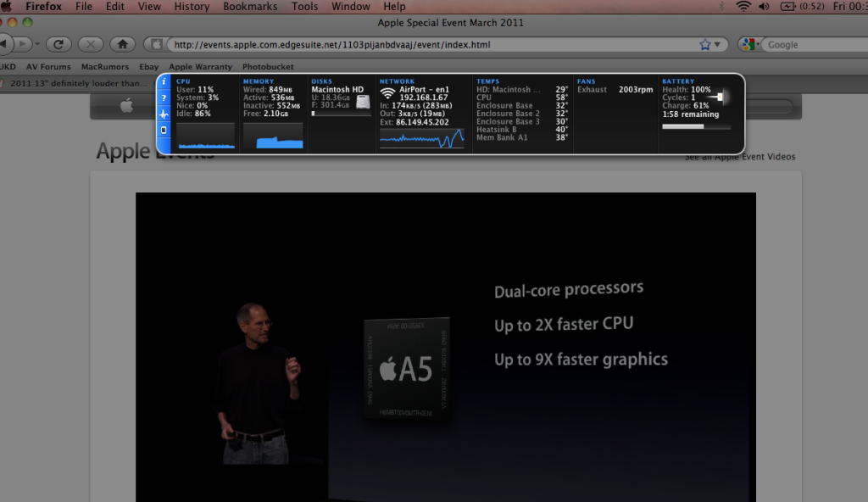The width and height of the screenshot is (868, 502).
Task: Click the 'Idle: 86%' CPU reading
Action: pyautogui.click(x=193, y=114)
